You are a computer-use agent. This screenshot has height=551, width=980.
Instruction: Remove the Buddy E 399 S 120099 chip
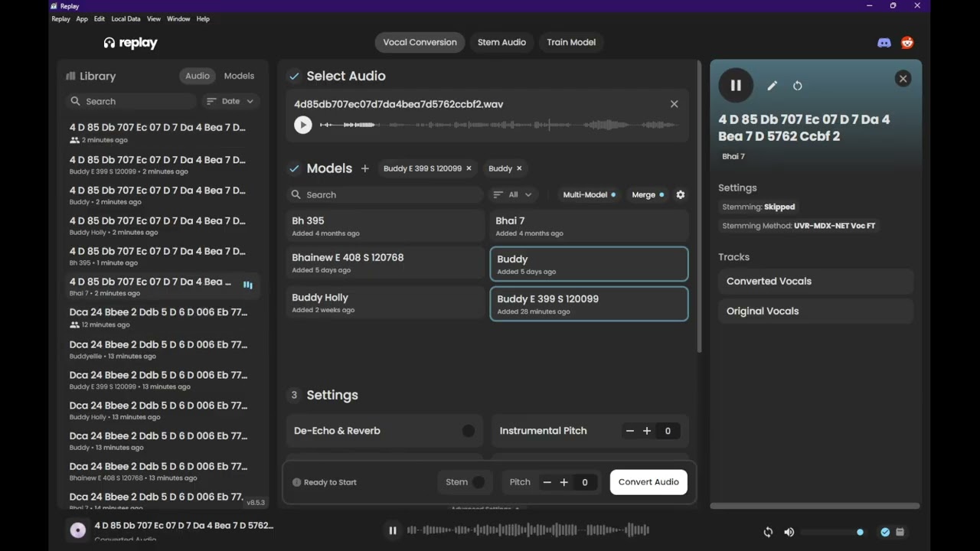click(469, 168)
